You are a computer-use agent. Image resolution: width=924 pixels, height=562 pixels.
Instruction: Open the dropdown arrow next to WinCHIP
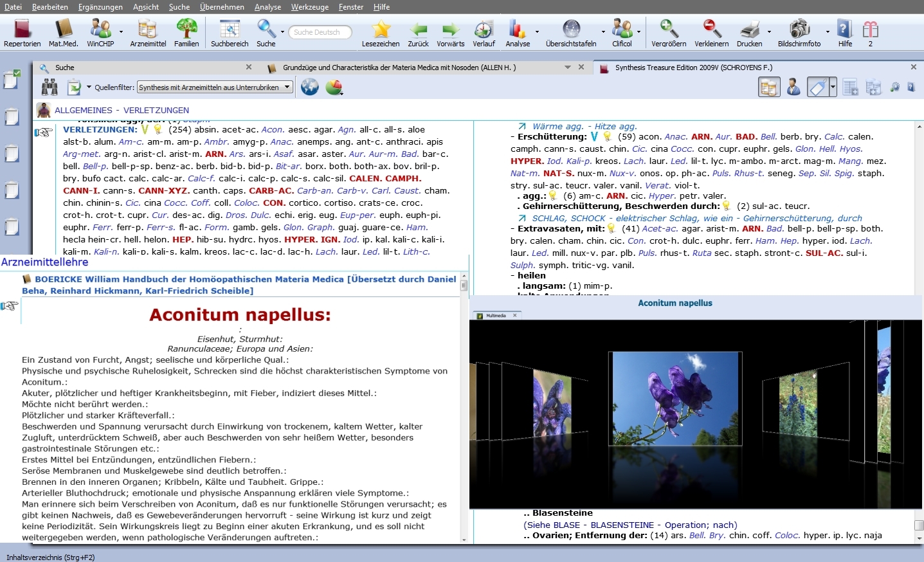click(x=121, y=32)
